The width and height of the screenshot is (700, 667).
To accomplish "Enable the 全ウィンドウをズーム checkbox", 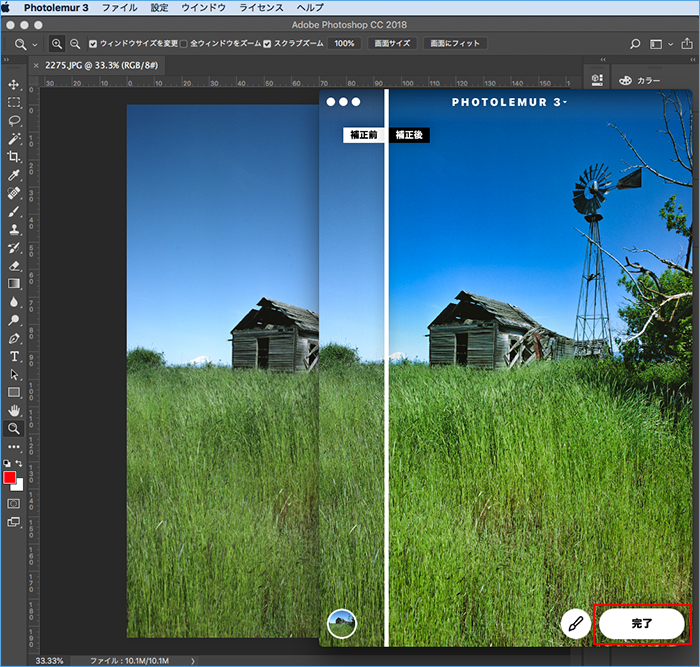I will coord(183,44).
